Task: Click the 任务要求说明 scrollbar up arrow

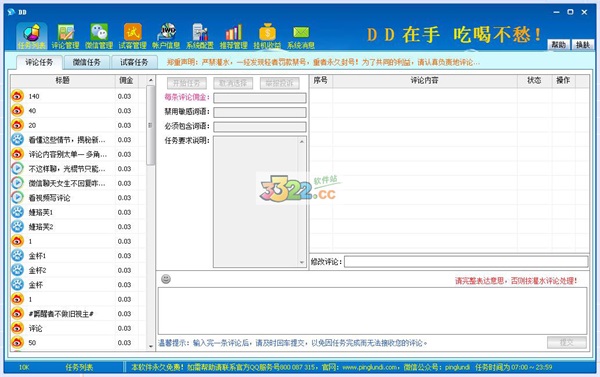Action: (x=302, y=142)
